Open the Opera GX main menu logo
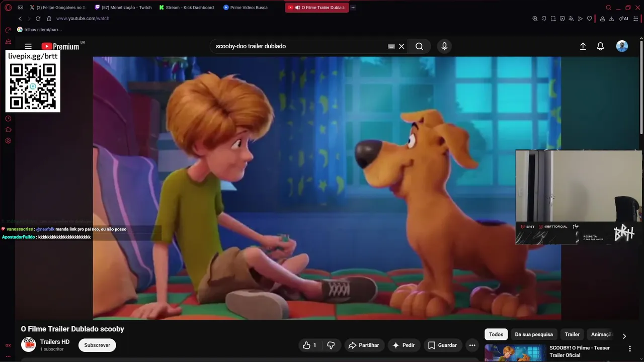644x362 pixels. coord(8,8)
